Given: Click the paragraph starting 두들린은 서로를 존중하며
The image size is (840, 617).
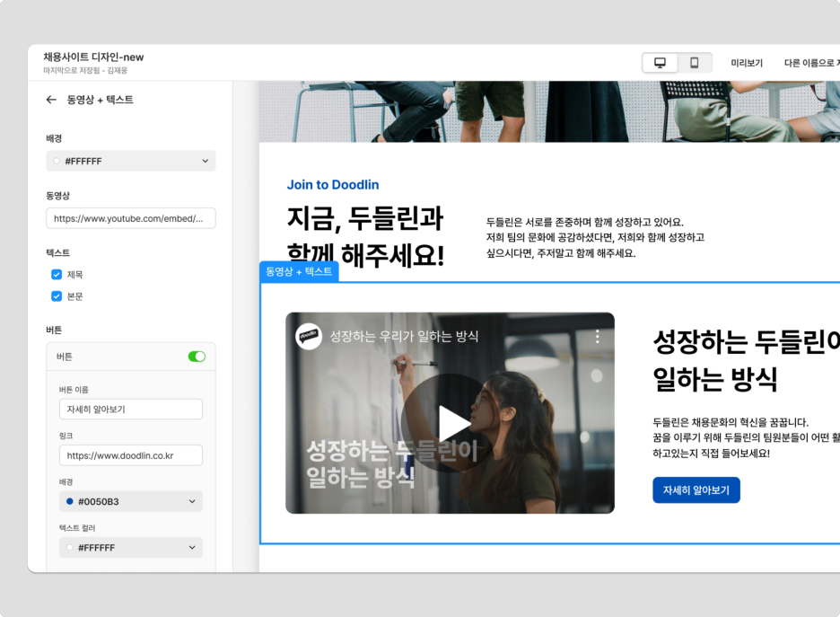Looking at the screenshot, I should (x=595, y=237).
